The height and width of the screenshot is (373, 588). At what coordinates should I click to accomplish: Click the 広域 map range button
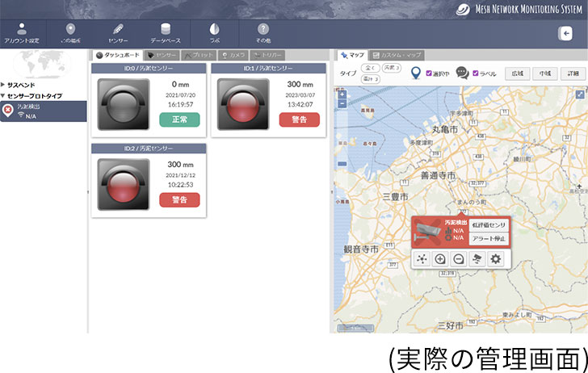point(517,73)
